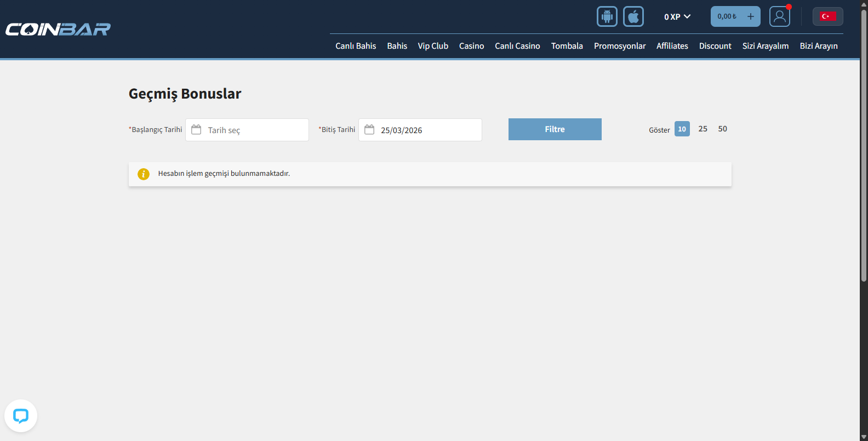Click the Coinbar logo
Image resolution: width=868 pixels, height=441 pixels.
(x=58, y=29)
